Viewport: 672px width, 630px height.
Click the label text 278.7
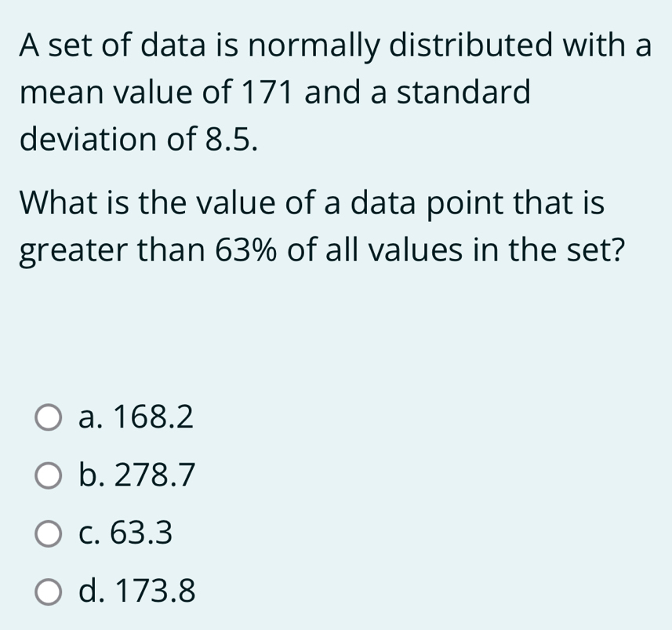(153, 475)
